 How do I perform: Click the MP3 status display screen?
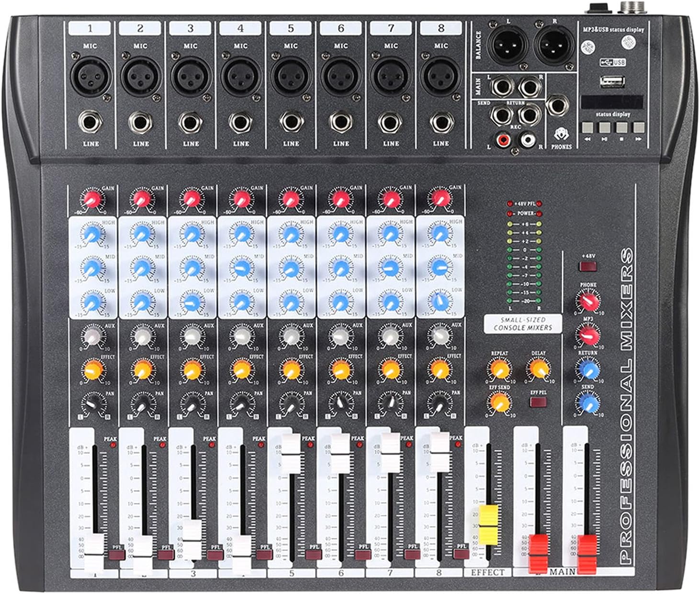click(612, 102)
